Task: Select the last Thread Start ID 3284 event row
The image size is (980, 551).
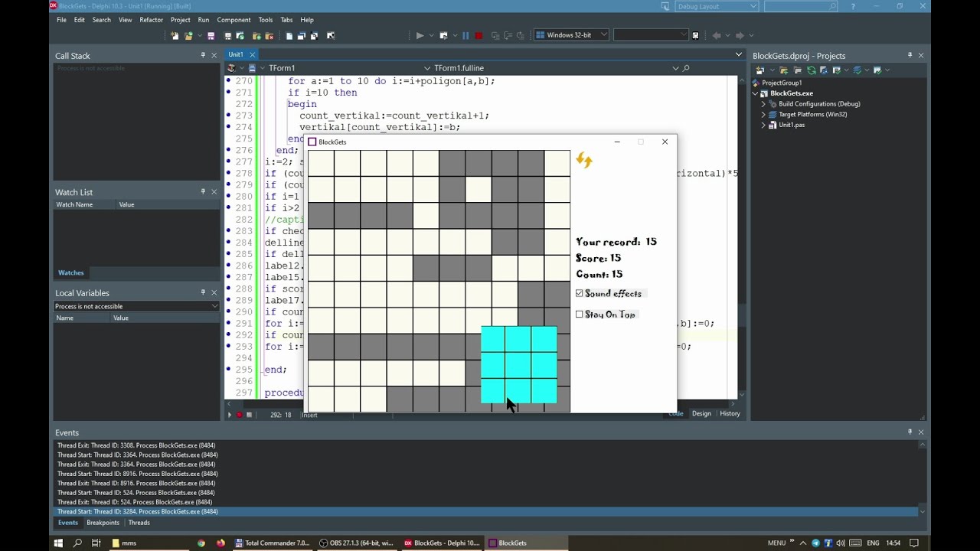Action: tap(486, 512)
